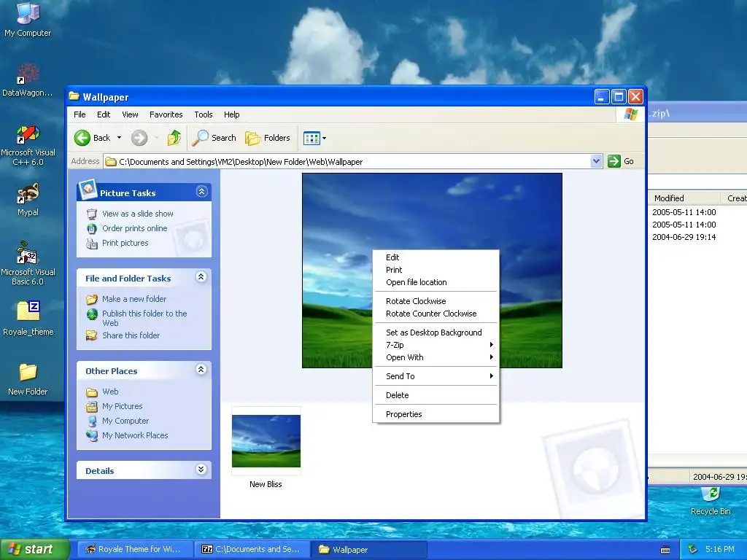Screen dimensions: 747x560
Task: Click the Start button
Action: click(x=34, y=549)
